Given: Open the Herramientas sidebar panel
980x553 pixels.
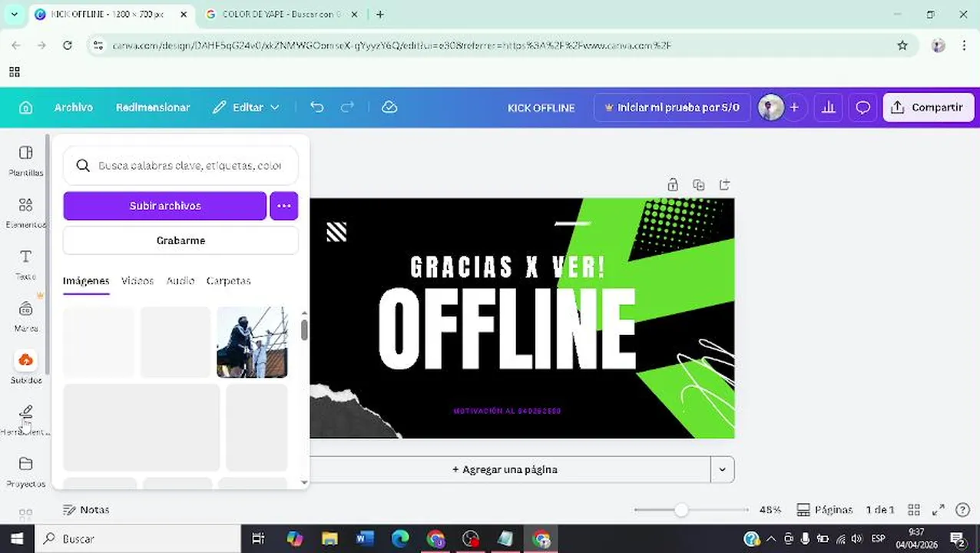Looking at the screenshot, I should [x=26, y=420].
